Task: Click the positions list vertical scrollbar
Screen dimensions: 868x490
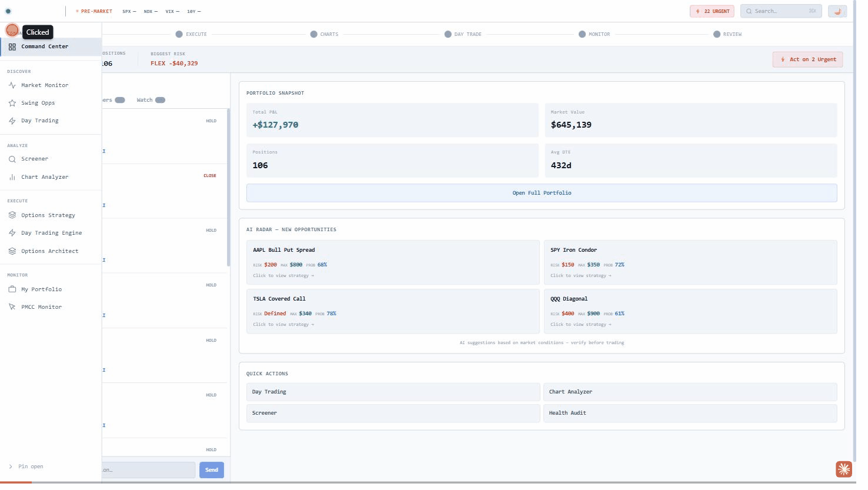Action: pos(228,188)
